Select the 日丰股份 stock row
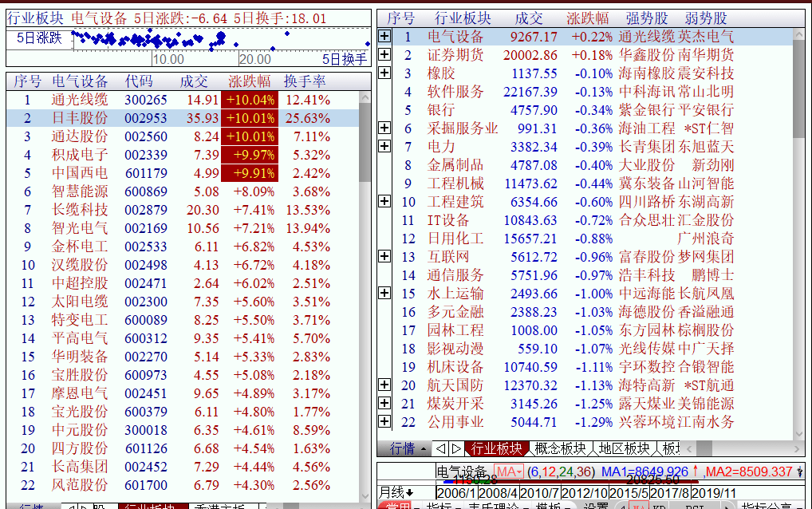This screenshot has width=812, height=509. [x=183, y=119]
